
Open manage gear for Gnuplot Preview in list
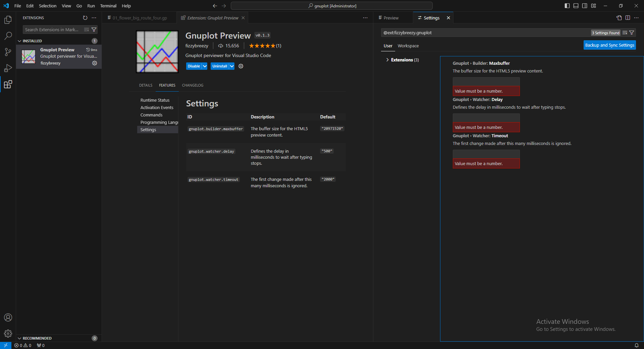(x=95, y=63)
